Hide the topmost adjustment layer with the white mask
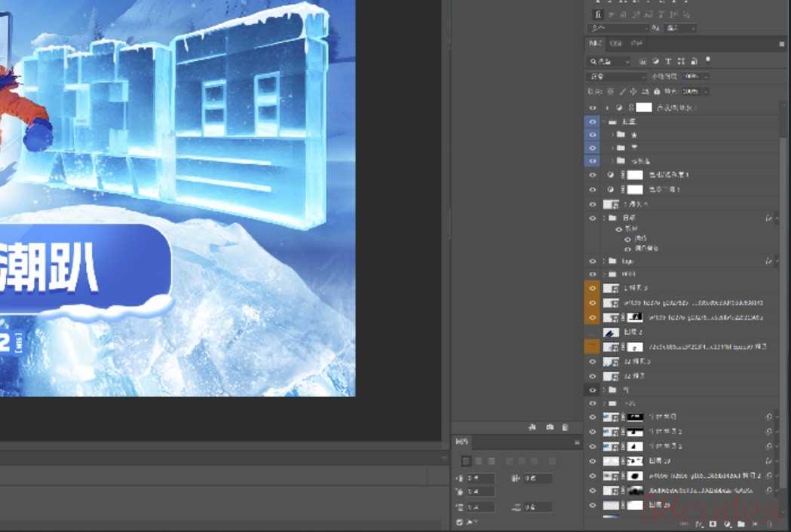791x532 pixels. 592,108
